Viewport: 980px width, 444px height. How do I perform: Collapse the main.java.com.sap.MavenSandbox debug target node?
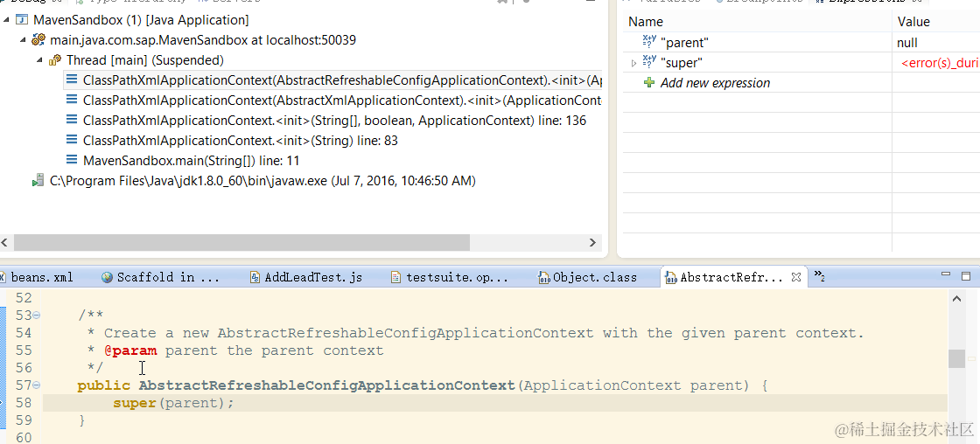coord(23,40)
